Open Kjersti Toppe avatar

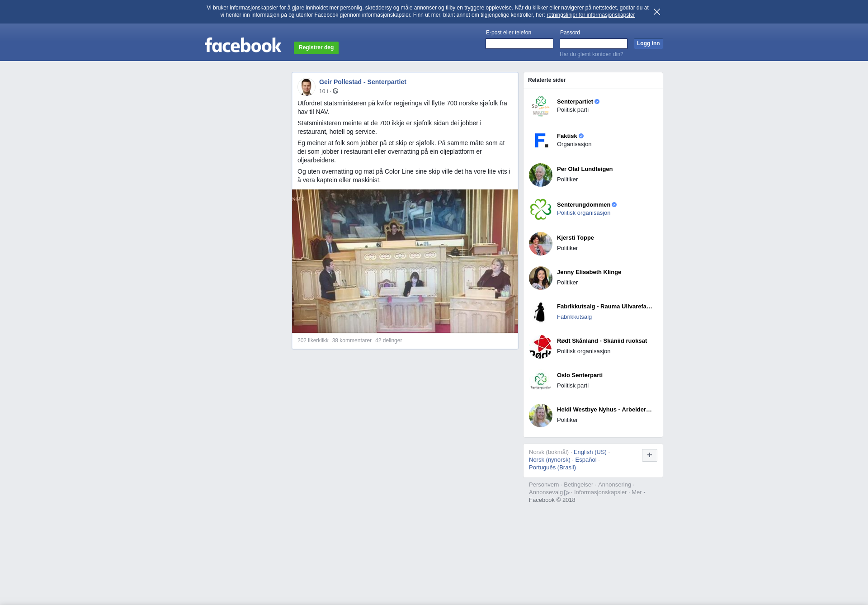[541, 244]
